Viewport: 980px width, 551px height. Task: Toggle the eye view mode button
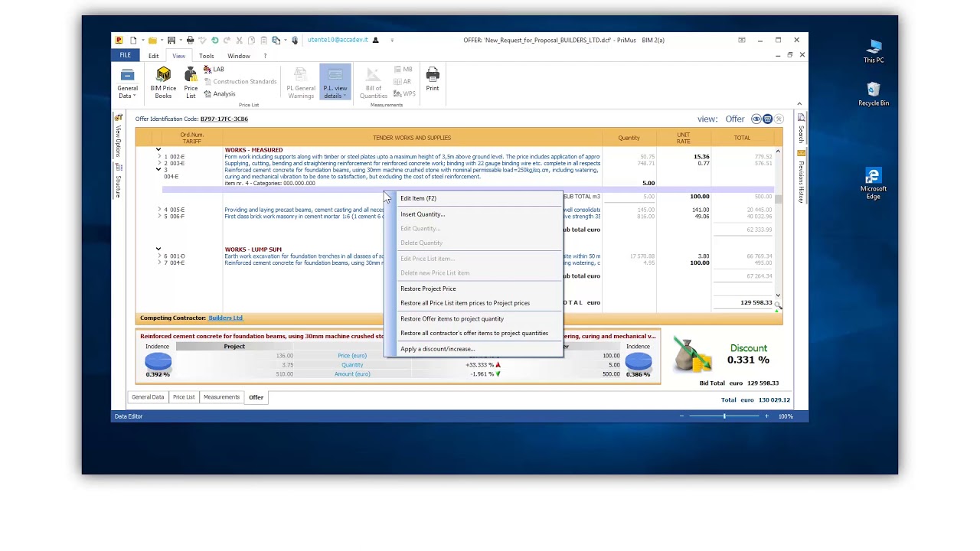pyautogui.click(x=756, y=119)
